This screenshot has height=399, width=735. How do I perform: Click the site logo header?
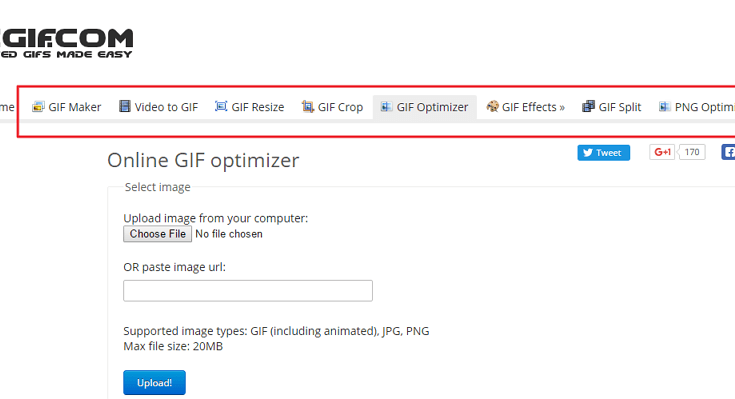66,43
